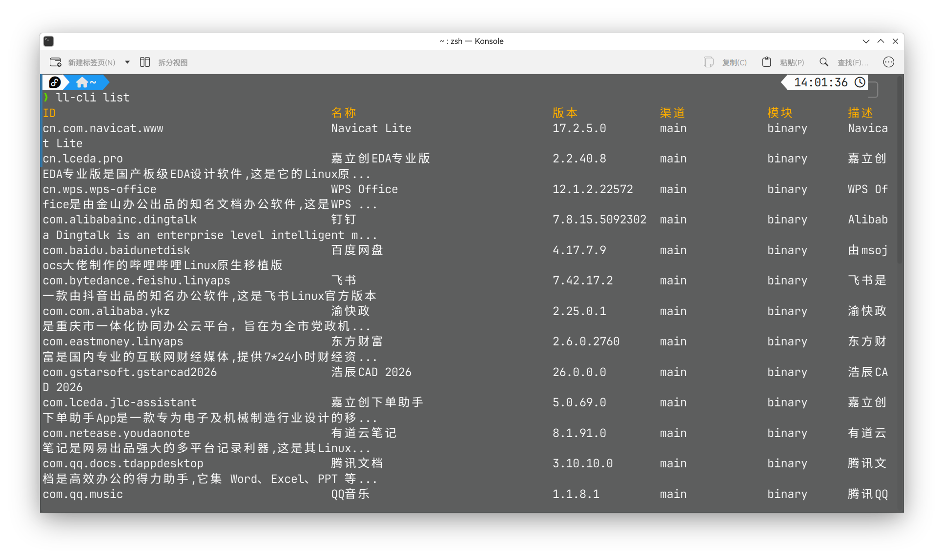944x560 pixels.
Task: Click the QQ音乐 name cell
Action: pyautogui.click(x=350, y=494)
